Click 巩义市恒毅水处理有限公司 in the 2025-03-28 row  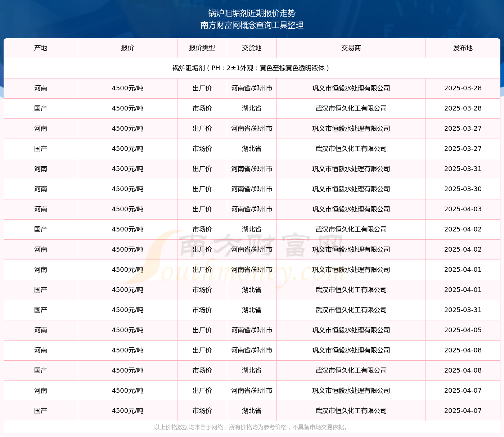(351, 88)
